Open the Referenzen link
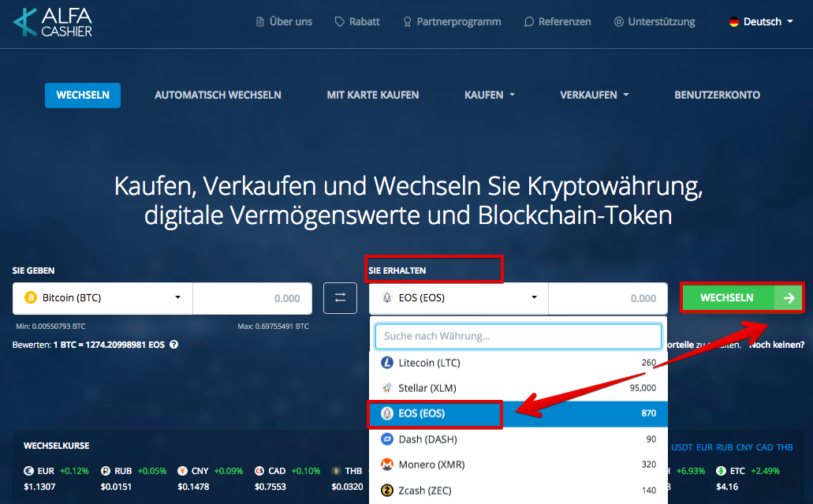The width and height of the screenshot is (813, 504). click(x=558, y=22)
